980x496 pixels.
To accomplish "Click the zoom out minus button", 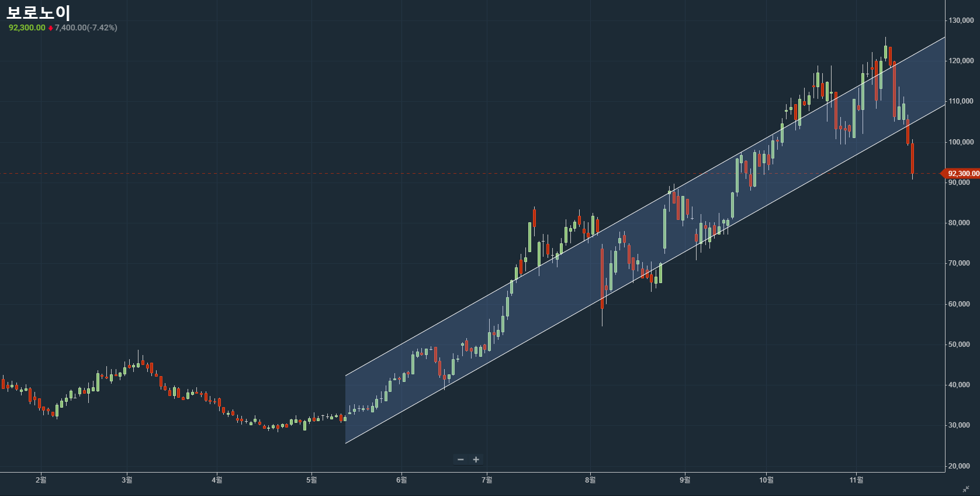I will click(x=460, y=460).
